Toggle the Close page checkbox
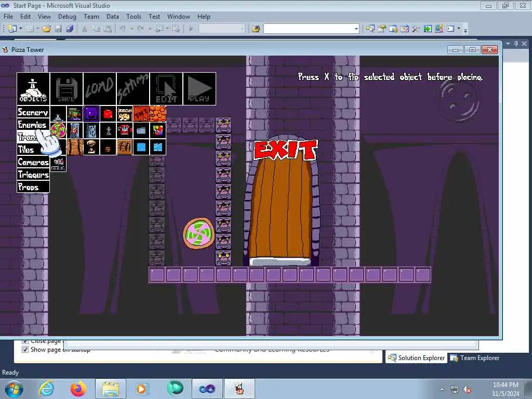Screen dimensions: 532x399 click(x=25, y=341)
